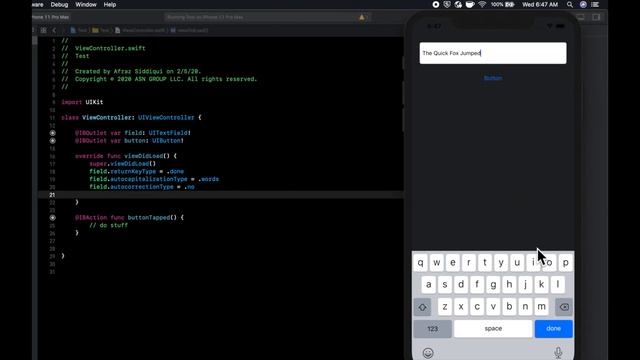Viewport: 640px width, 360px height.
Task: Open the related items grid icon in jump bar
Action: point(43,30)
